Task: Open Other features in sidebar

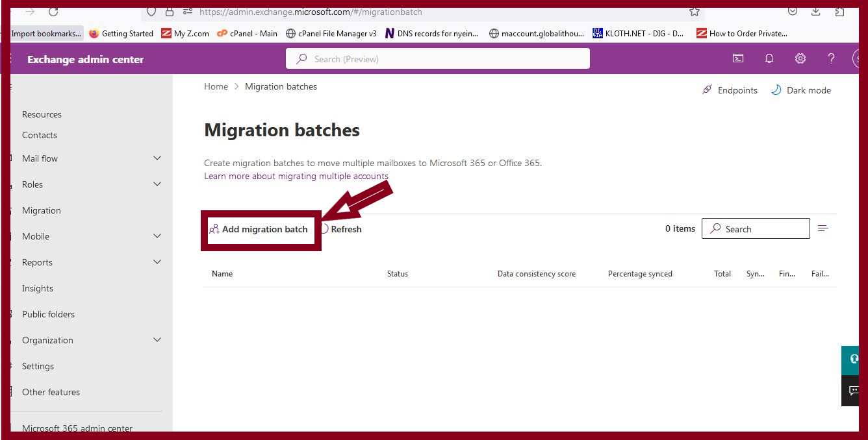Action: pos(51,392)
